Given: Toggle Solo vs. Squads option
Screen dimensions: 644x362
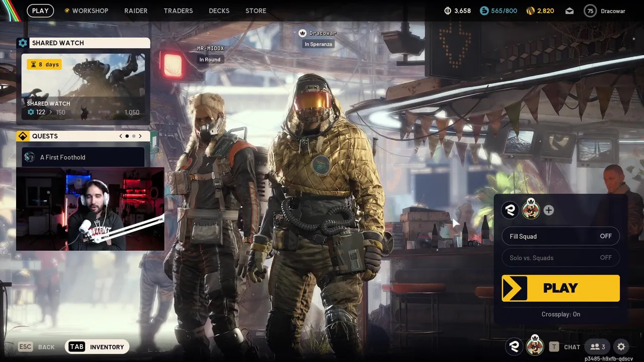Looking at the screenshot, I should [560, 257].
